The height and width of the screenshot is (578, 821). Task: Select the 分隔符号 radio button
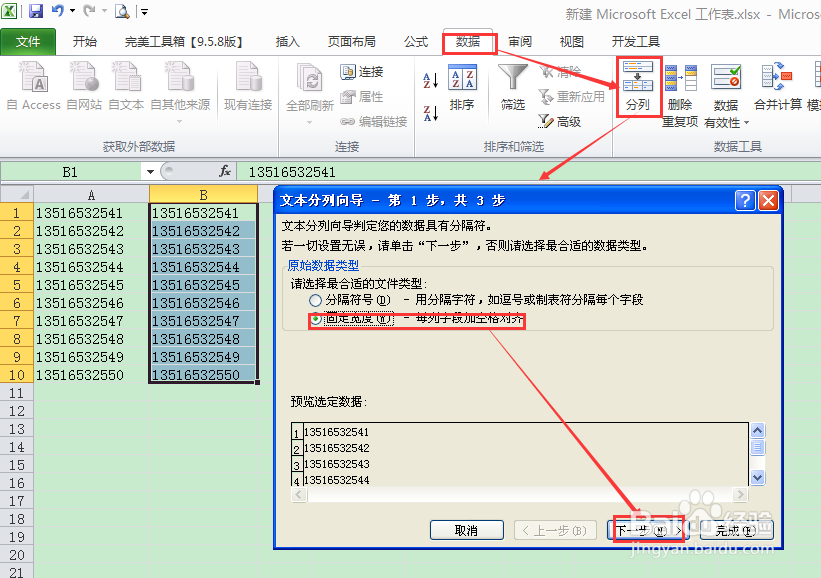[316, 300]
